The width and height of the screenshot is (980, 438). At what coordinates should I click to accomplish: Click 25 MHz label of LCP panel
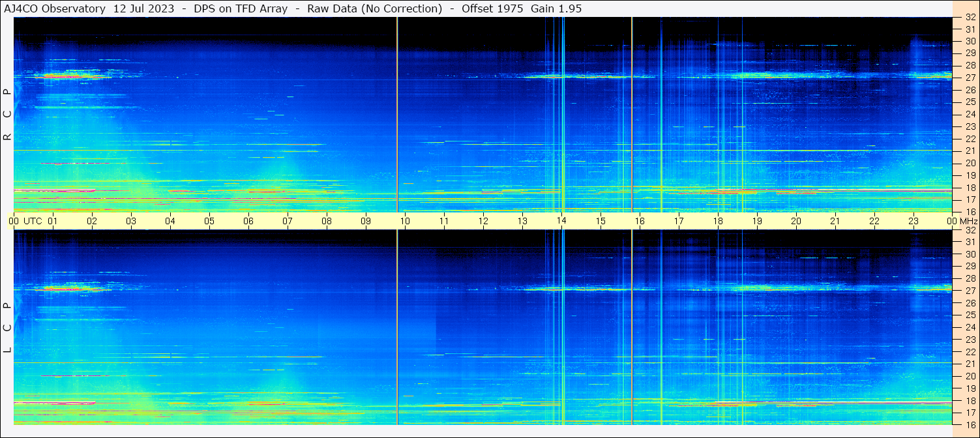(x=970, y=315)
